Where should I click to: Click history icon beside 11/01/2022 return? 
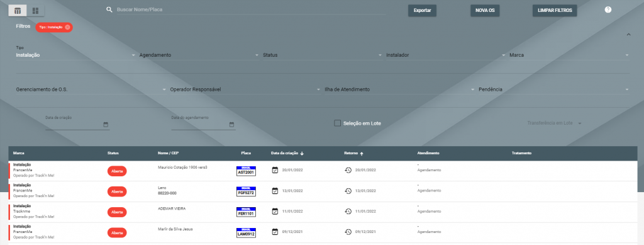tap(348, 211)
